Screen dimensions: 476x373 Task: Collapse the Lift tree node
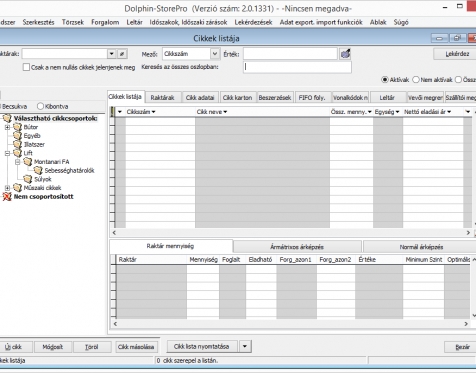click(7, 153)
